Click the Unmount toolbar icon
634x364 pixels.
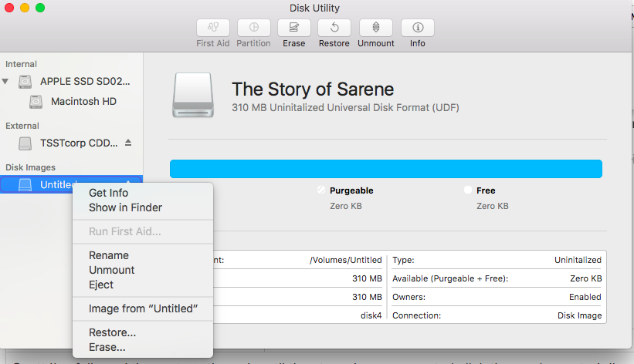pos(375,27)
